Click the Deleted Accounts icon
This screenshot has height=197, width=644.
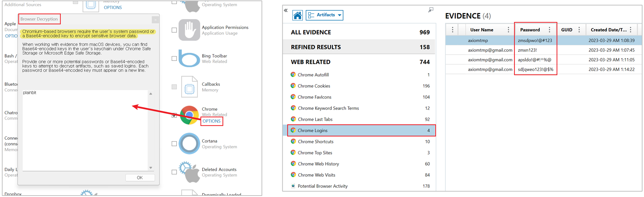pyautogui.click(x=189, y=172)
